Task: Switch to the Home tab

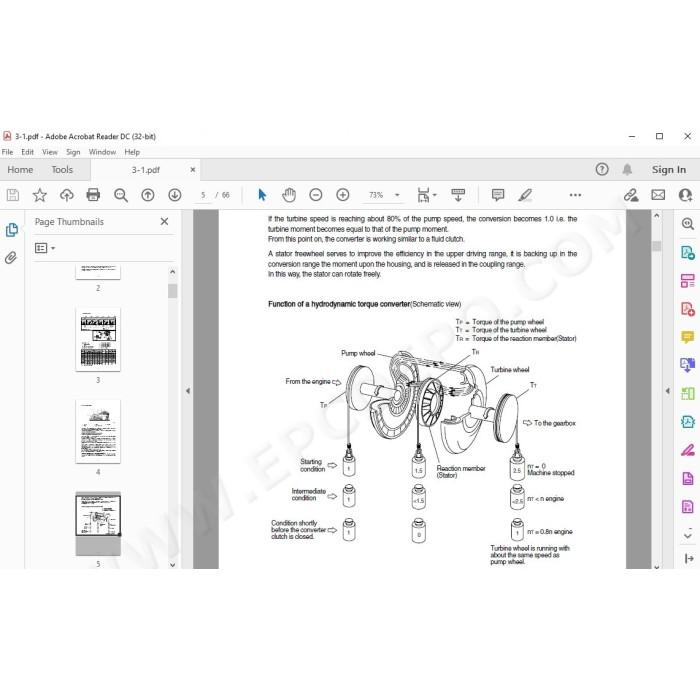Action: tap(20, 170)
